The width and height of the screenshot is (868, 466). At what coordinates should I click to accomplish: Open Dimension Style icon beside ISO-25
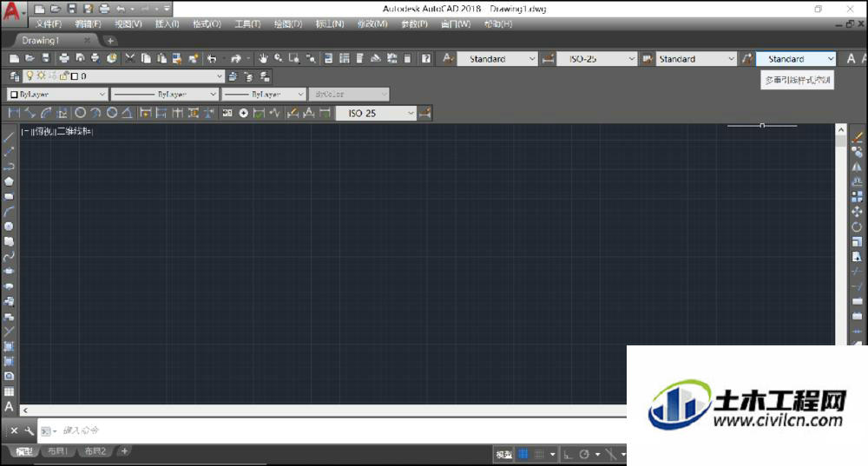548,59
